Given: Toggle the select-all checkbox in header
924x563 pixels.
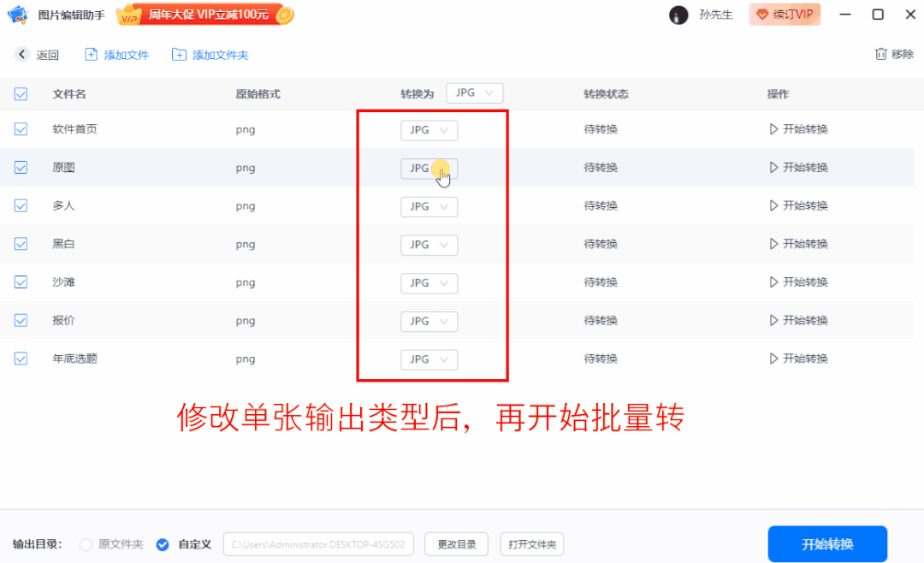Looking at the screenshot, I should point(21,94).
